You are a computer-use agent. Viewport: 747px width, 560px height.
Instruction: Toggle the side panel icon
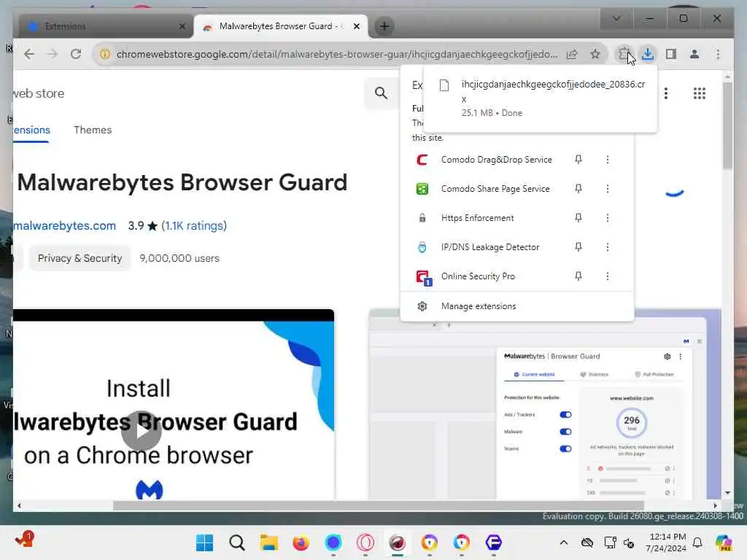pos(671,54)
